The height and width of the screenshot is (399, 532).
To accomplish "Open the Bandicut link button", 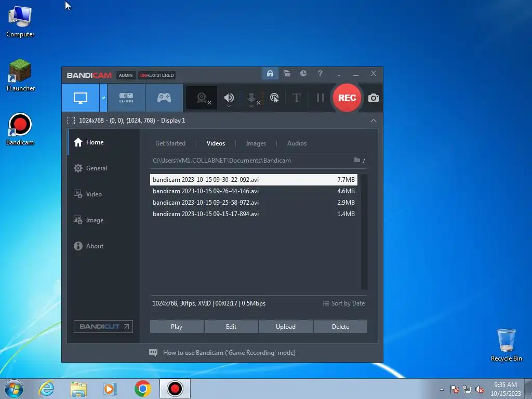I will [103, 327].
